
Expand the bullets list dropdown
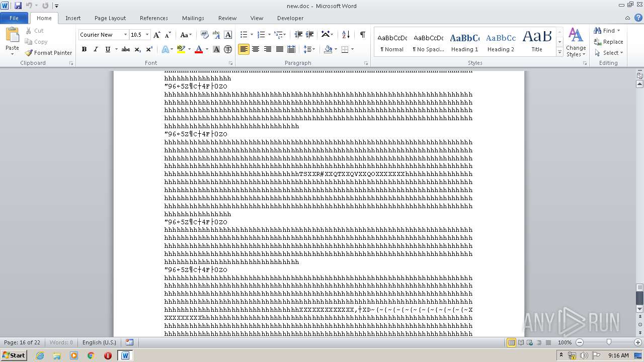[252, 35]
